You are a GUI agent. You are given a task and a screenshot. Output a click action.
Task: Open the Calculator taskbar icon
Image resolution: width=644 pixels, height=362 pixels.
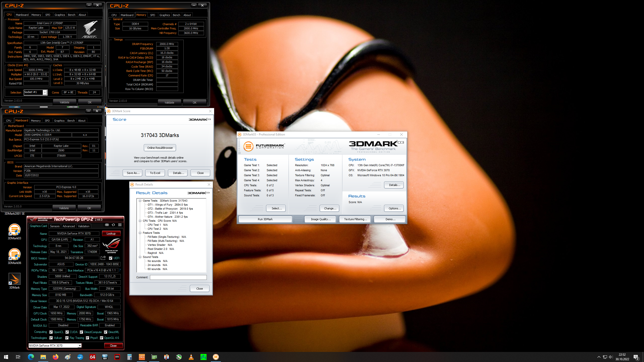point(129,357)
